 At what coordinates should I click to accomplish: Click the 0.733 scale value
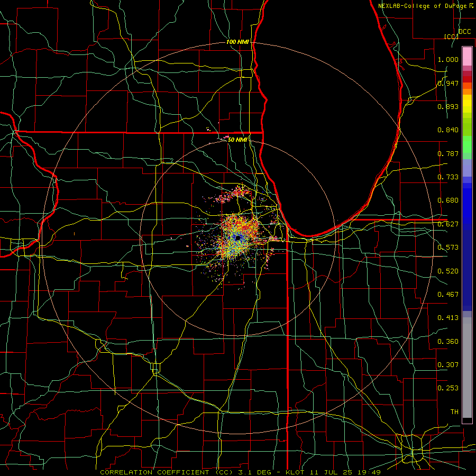click(x=448, y=177)
